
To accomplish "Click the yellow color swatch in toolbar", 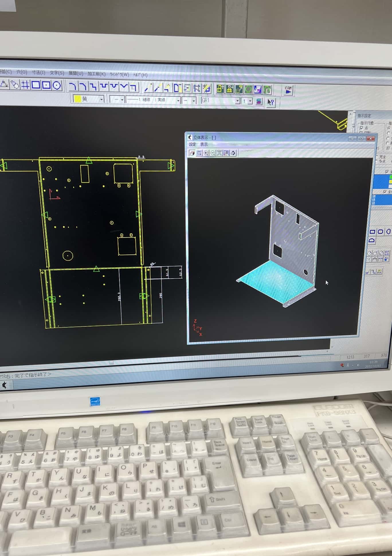I will click(x=77, y=99).
